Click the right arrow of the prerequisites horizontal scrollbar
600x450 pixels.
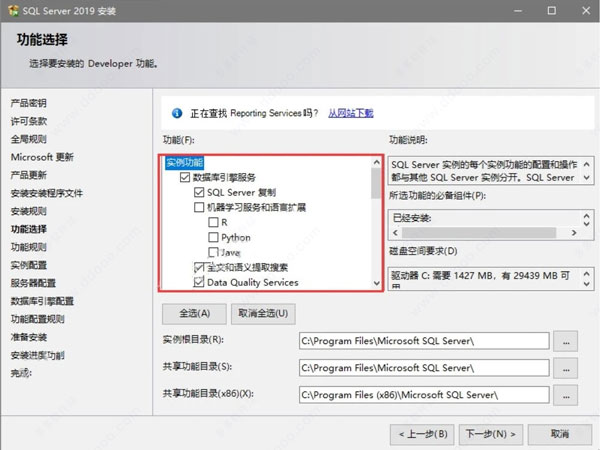[574, 233]
